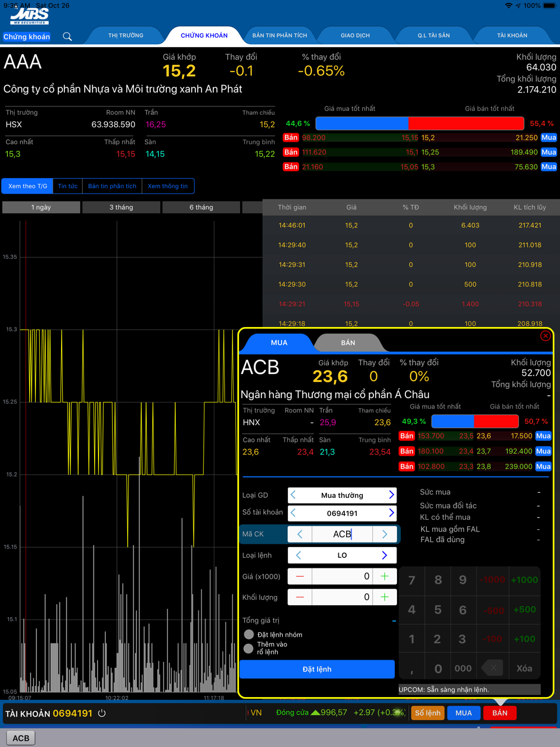This screenshot has height=747, width=560.
Task: Tap Mua on ACB row 17.500
Action: tap(543, 436)
